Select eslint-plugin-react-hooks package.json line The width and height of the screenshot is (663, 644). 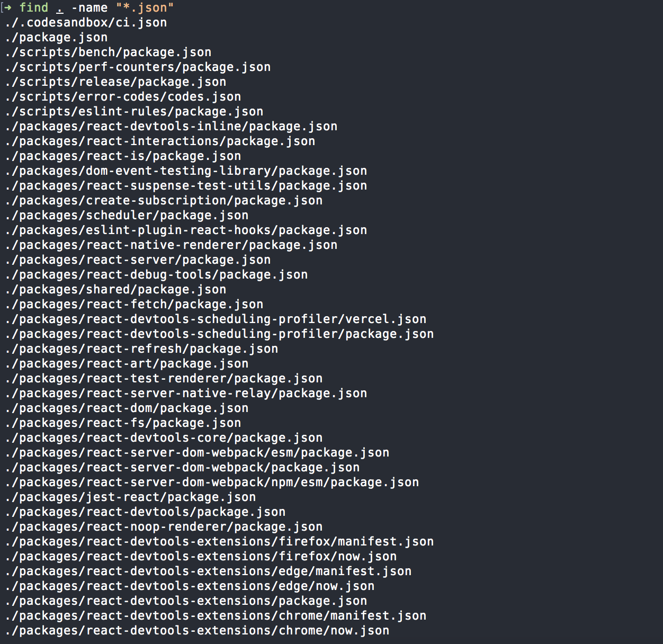tap(186, 230)
